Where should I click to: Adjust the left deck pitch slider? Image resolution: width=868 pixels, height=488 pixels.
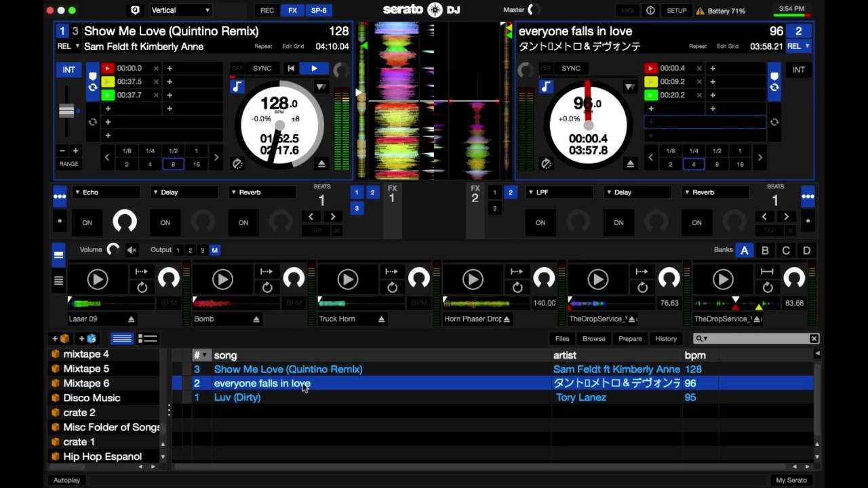[x=66, y=110]
